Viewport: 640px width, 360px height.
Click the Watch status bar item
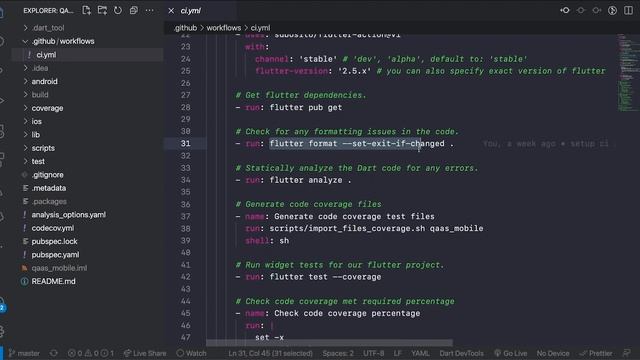(x=191, y=353)
